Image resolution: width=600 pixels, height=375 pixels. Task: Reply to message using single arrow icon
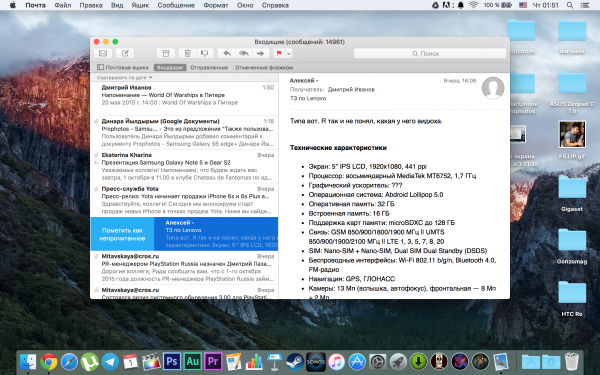click(x=227, y=54)
